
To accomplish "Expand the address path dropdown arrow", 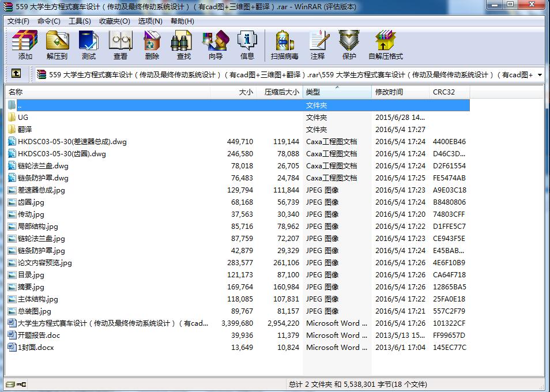I will pos(540,75).
